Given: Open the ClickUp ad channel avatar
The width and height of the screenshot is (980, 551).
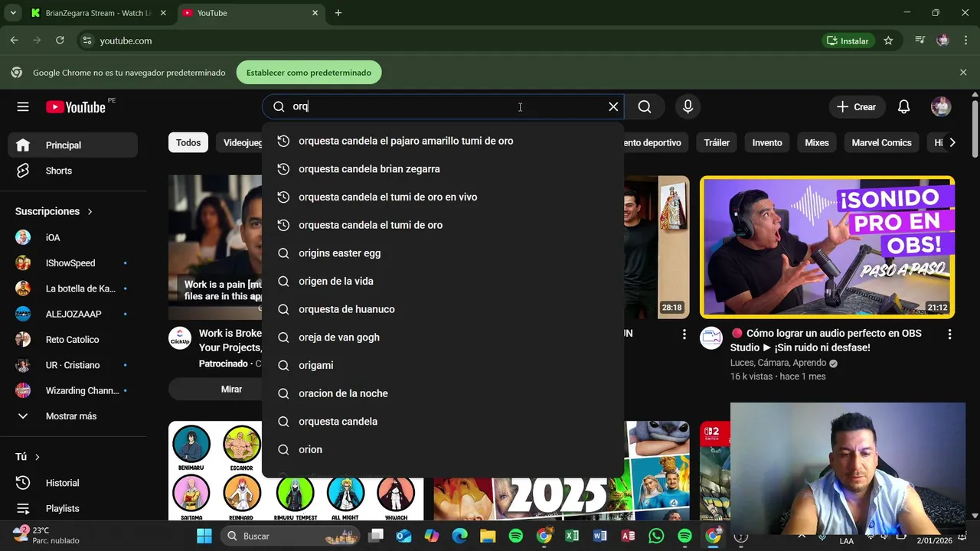Looking at the screenshot, I should [180, 338].
